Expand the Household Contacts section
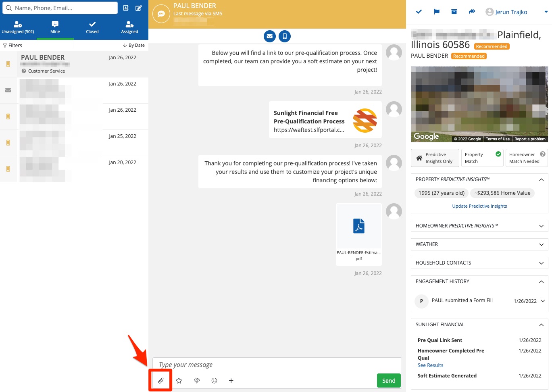Viewport: 552px width, 392px height. 479,263
